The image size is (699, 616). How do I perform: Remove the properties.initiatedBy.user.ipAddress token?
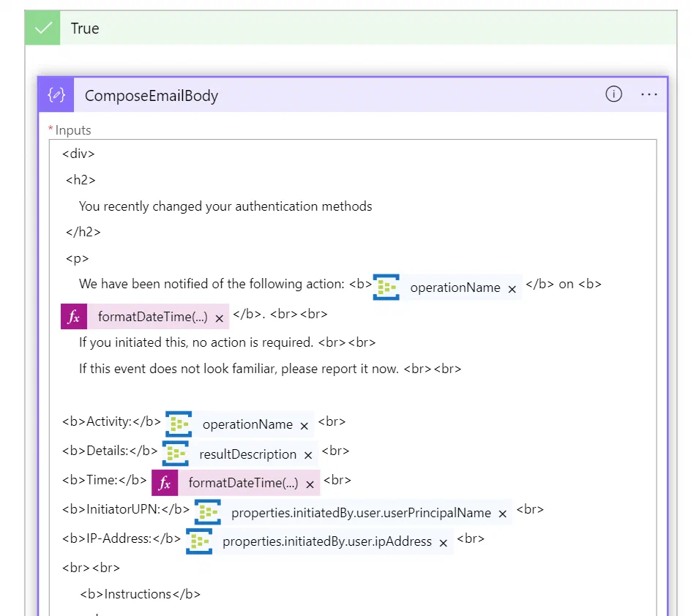coord(443,543)
